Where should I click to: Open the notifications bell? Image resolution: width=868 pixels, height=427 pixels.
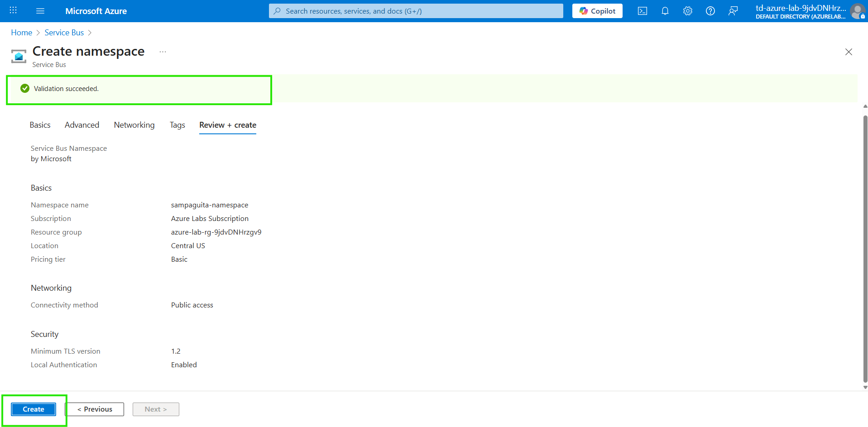(665, 11)
